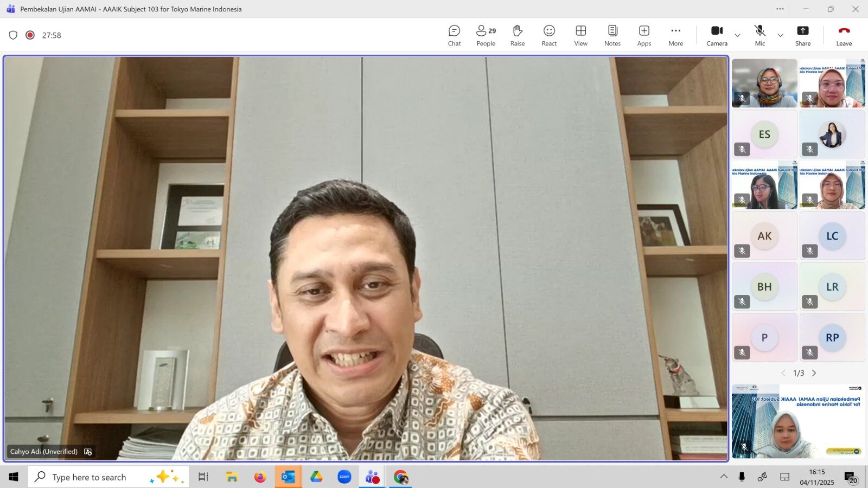Screen dimensions: 868x488
Task: Open the React emoji picker
Action: (x=549, y=36)
